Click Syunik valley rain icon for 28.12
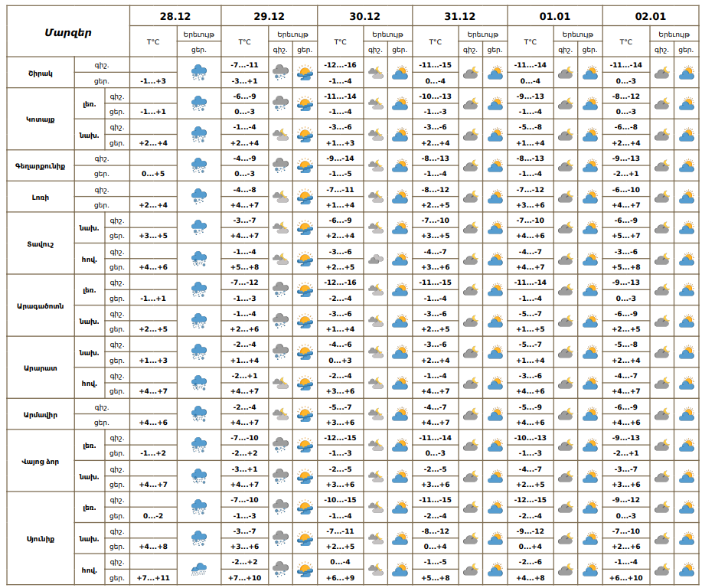The width and height of the screenshot is (702, 588). [x=198, y=569]
